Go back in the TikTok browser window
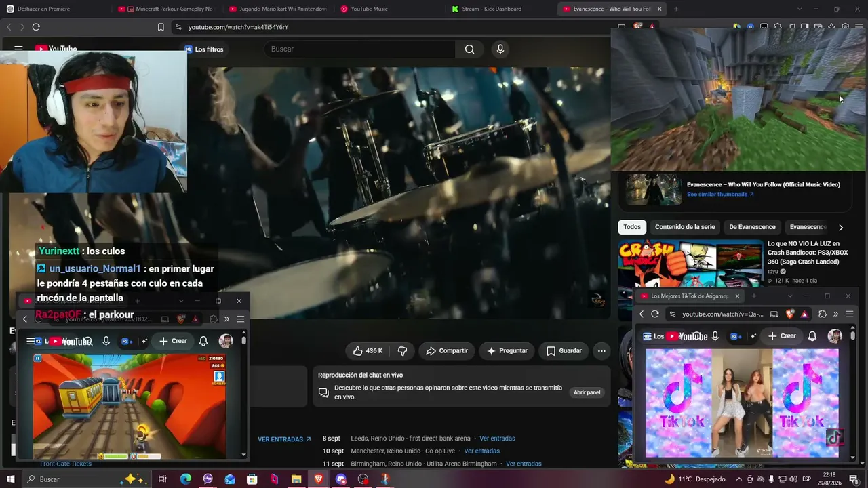868x488 pixels. click(642, 314)
